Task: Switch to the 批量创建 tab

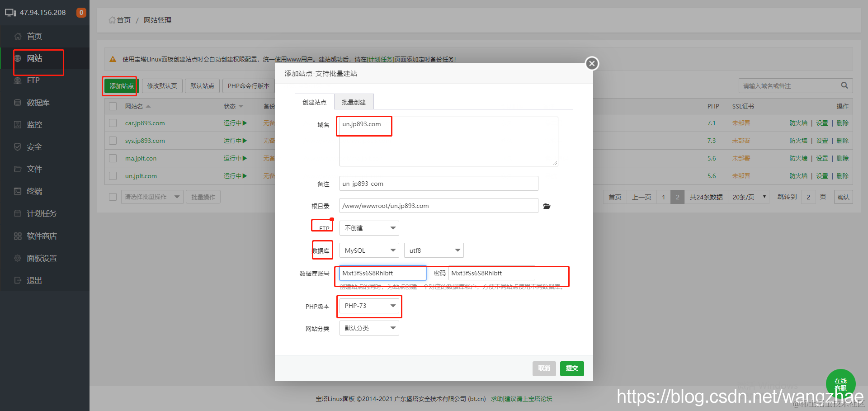Action: 354,102
